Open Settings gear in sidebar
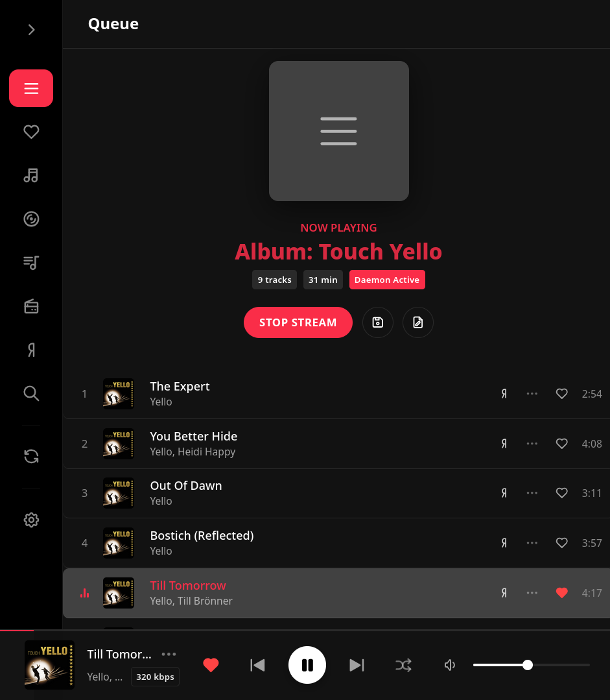This screenshot has height=700, width=610. [31, 520]
